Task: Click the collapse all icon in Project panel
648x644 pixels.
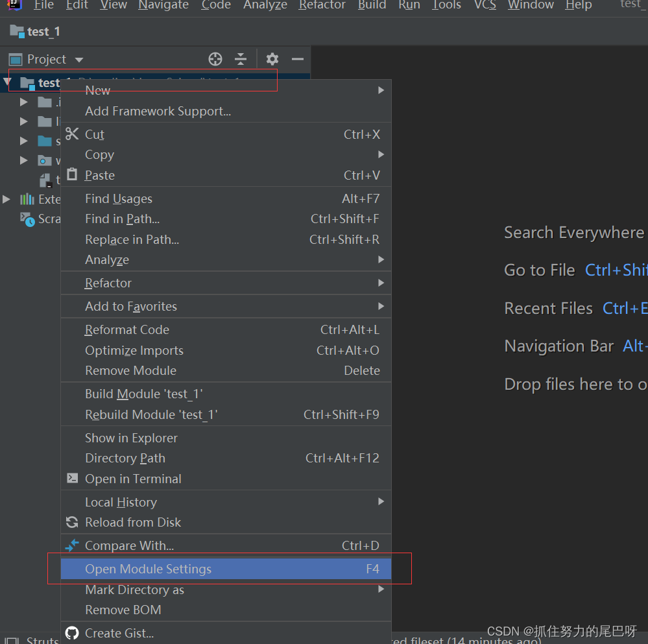Action: pyautogui.click(x=241, y=59)
